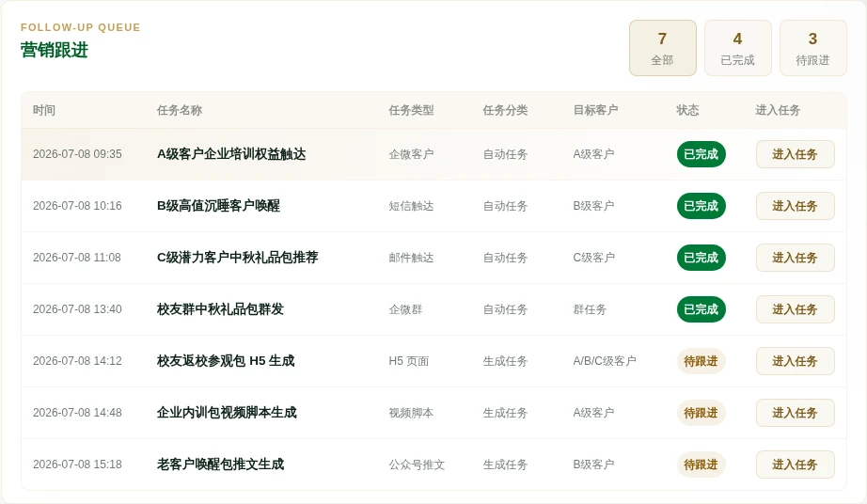Open 进入任务 for 企业内训包视频脚本生成

pos(795,413)
